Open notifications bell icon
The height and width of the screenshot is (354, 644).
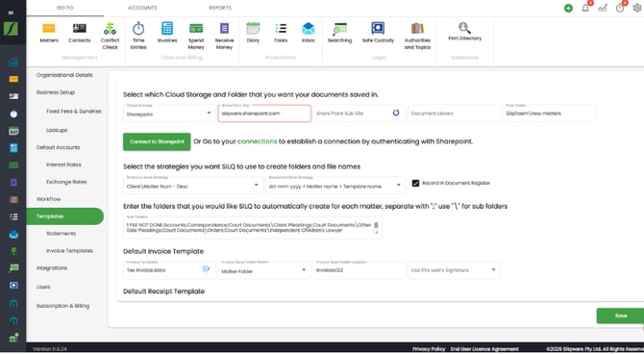pos(585,9)
